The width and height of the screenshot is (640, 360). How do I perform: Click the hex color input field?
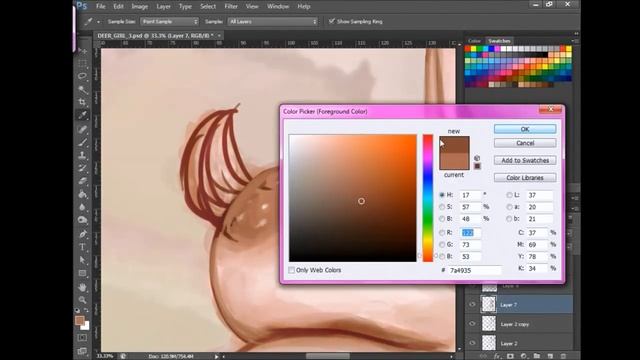point(475,270)
